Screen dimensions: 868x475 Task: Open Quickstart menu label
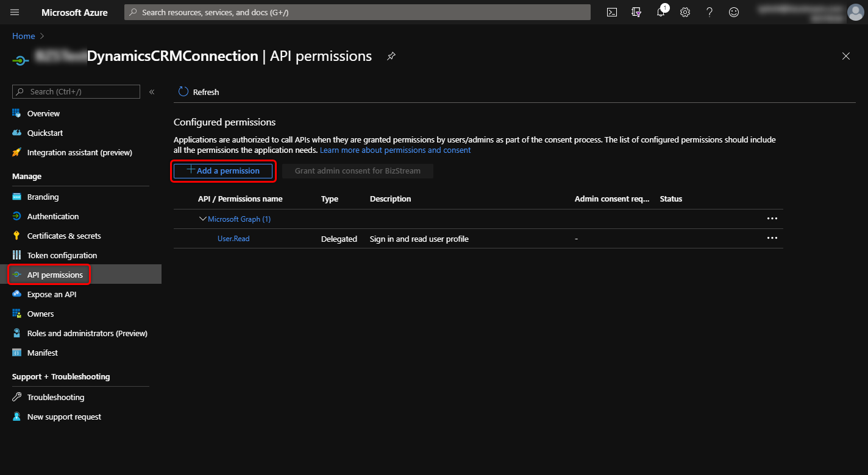coord(45,133)
